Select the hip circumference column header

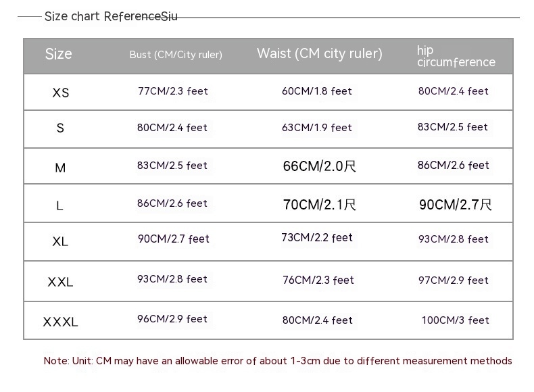pos(456,56)
